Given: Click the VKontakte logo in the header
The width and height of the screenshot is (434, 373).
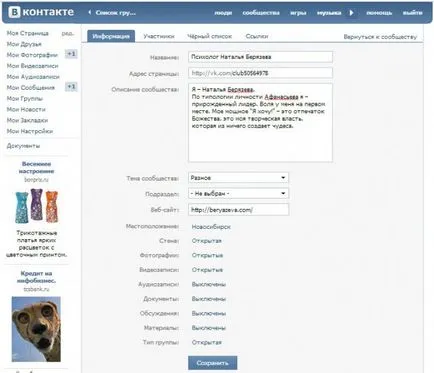Looking at the screenshot, I should (41, 12).
